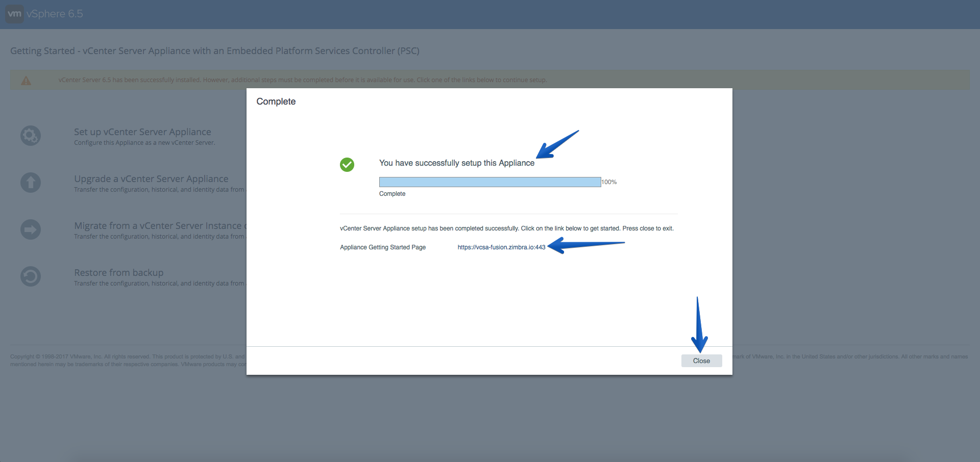Click the vSphere 6.5 header title

(x=55, y=14)
